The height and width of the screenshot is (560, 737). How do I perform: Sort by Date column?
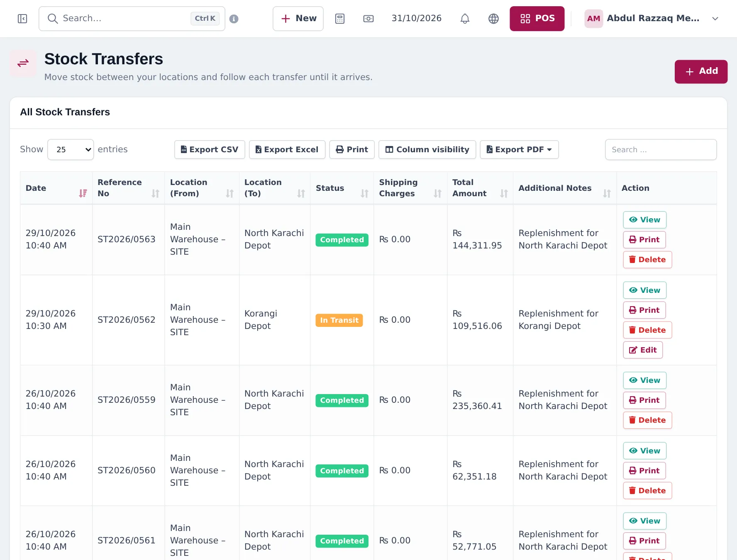tap(56, 188)
